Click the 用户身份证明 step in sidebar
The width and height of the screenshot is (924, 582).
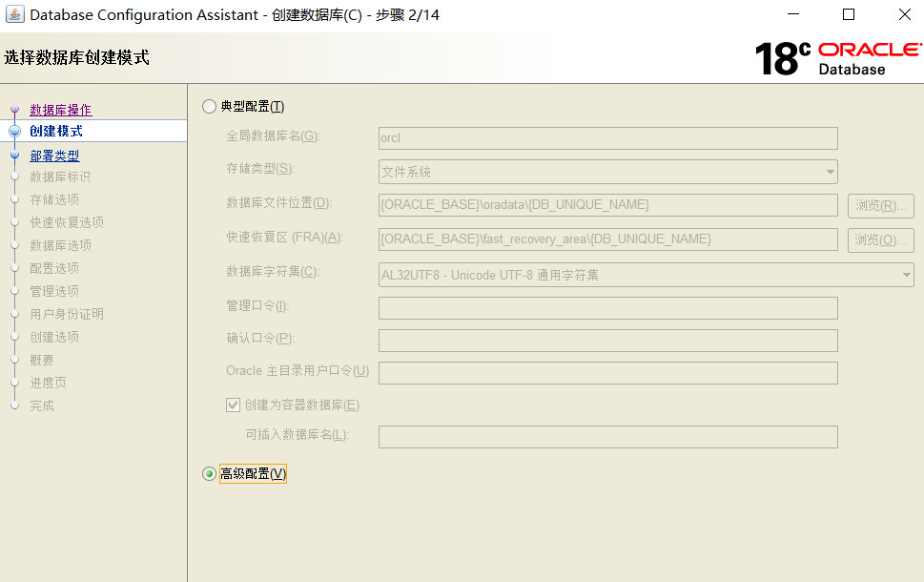click(67, 314)
